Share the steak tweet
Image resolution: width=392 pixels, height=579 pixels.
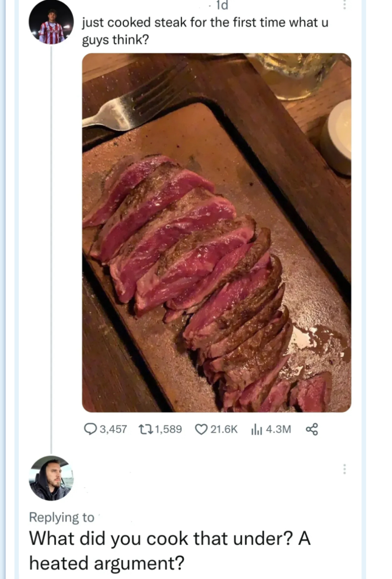(x=312, y=429)
